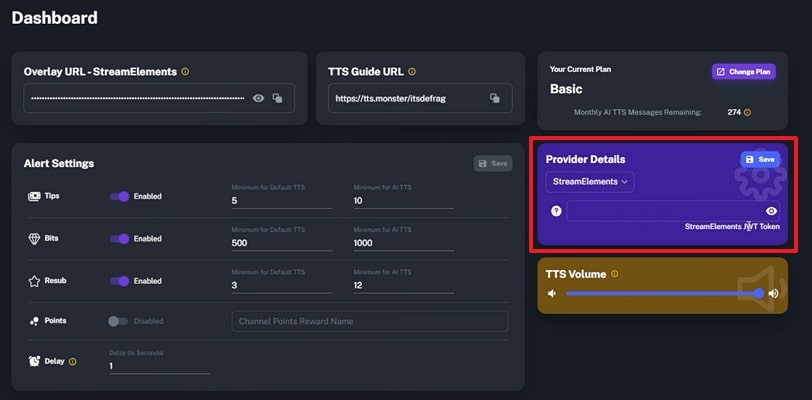Copy the StreamElements Overlay URL
Screen dimensions: 812x400
[x=278, y=98]
